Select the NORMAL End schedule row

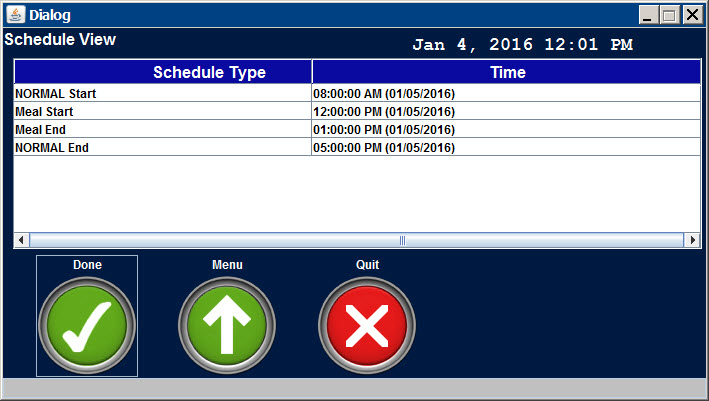coord(162,147)
